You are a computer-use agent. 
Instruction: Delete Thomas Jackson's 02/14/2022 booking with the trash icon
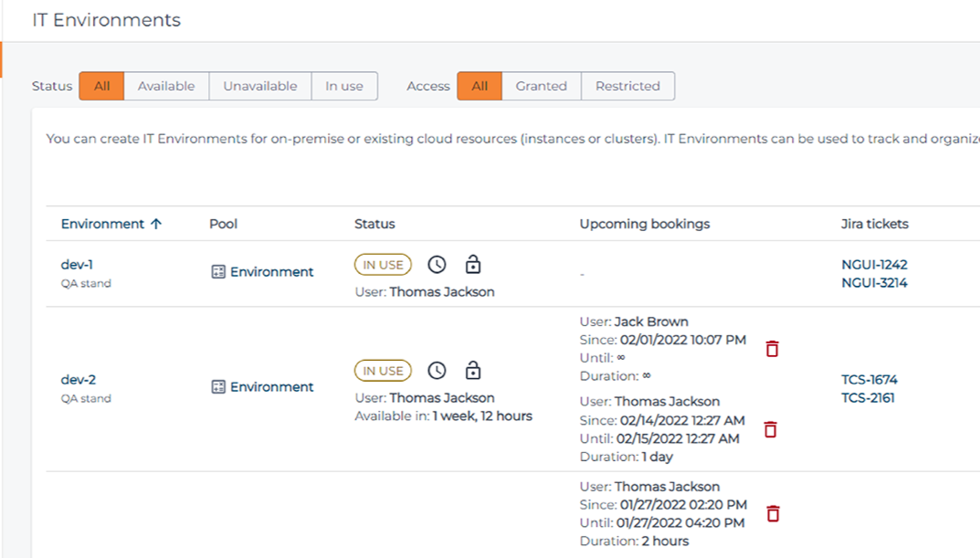tap(770, 428)
